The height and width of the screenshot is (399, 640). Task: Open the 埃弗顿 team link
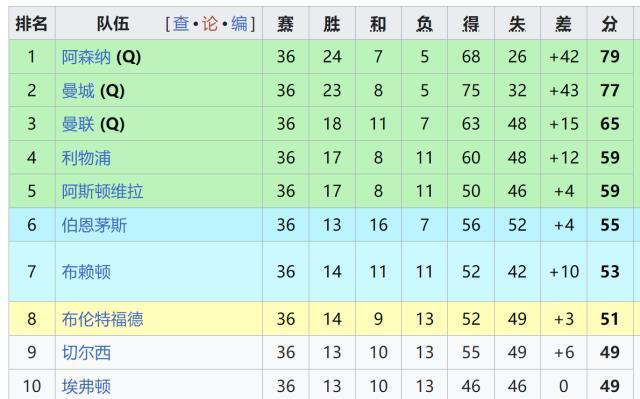pyautogui.click(x=86, y=386)
